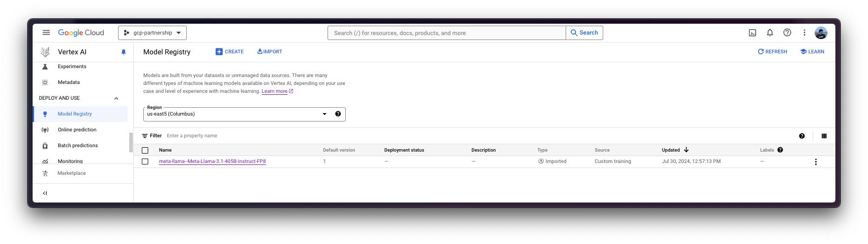Click the Google Cloud logo
Image resolution: width=868 pixels, height=244 pixels.
click(81, 33)
